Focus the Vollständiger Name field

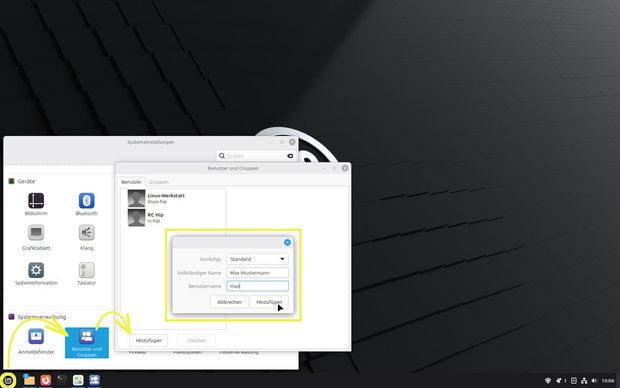(257, 273)
